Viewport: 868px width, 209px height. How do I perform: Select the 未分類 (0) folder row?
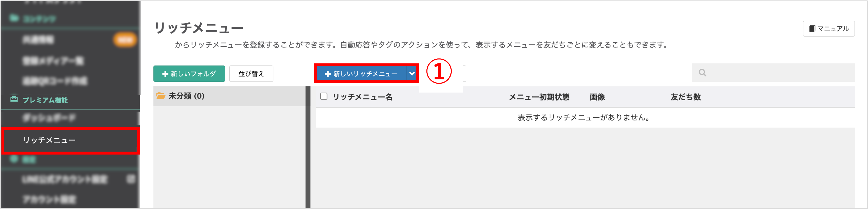(x=229, y=96)
